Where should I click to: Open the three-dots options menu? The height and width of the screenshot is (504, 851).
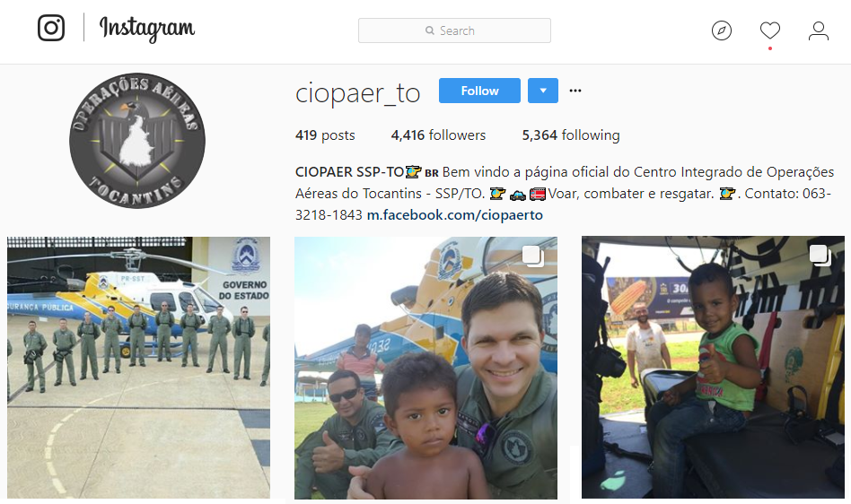click(x=575, y=91)
